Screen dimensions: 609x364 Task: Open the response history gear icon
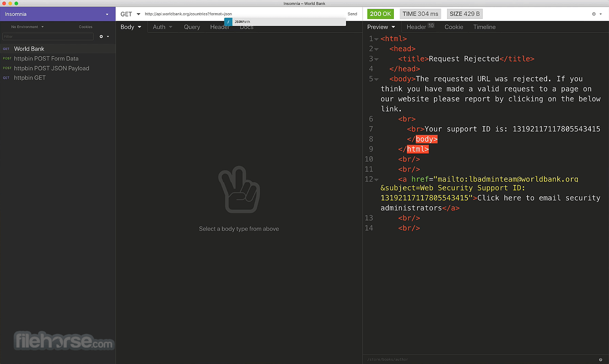[594, 14]
